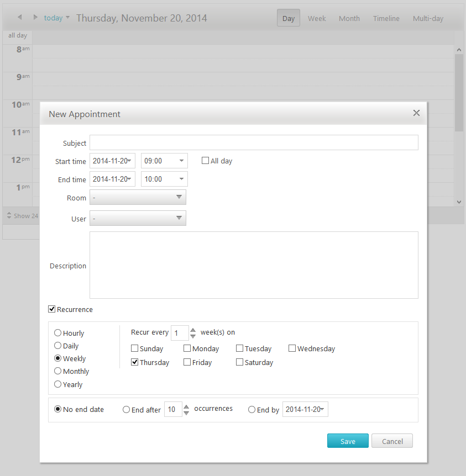This screenshot has width=466, height=476.
Task: Switch to Week view
Action: point(317,18)
